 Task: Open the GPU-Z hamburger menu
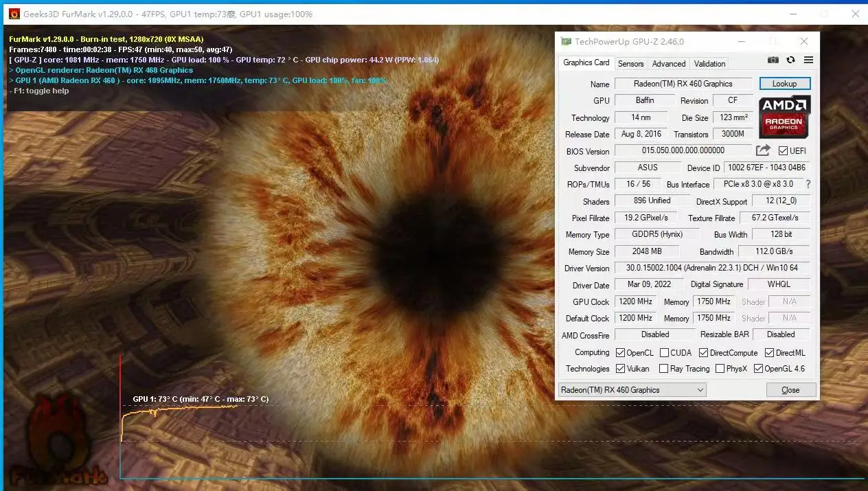(x=808, y=60)
